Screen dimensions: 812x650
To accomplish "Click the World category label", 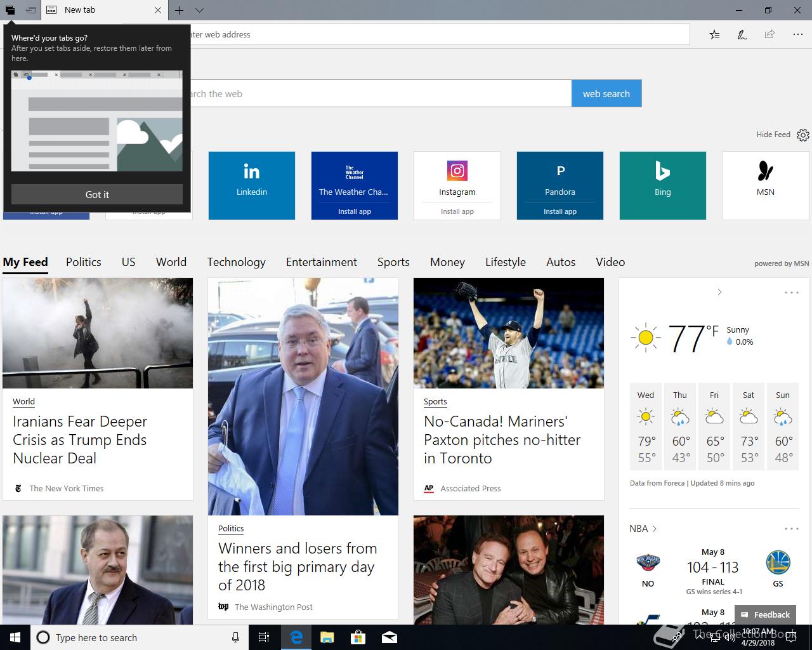I will (x=23, y=402).
